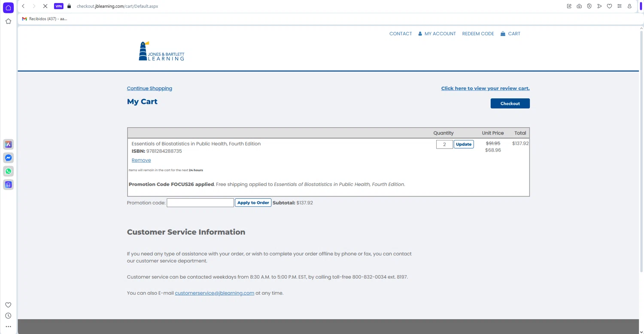Screen dimensions: 644x334
Task: Click the Promotion code input field
Action: [200, 203]
